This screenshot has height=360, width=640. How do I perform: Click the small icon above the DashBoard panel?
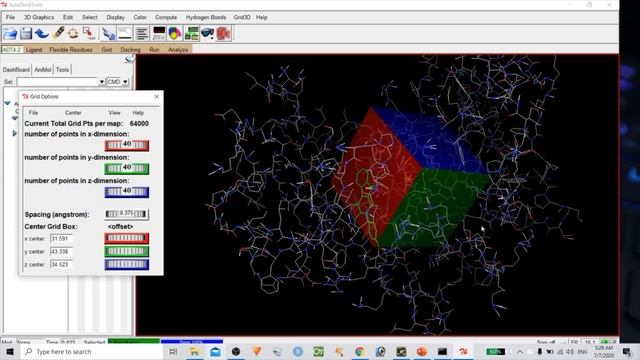tap(129, 60)
